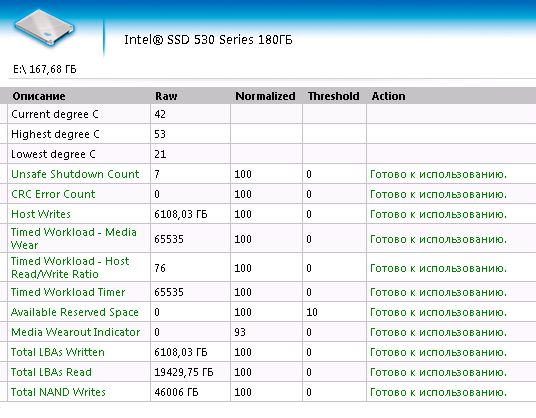Viewport: 536px width, 418px height.
Task: Open the Media Wearout Indicator attribute
Action: point(76,332)
